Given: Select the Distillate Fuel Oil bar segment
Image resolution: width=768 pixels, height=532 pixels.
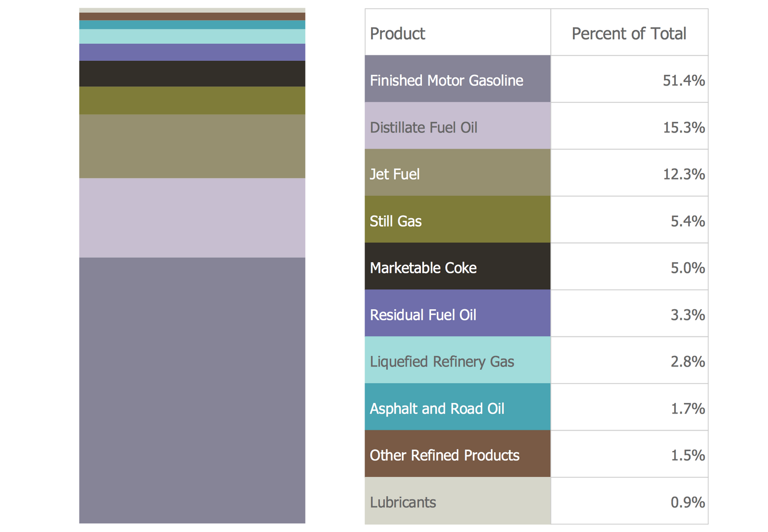Looking at the screenshot, I should [192, 218].
